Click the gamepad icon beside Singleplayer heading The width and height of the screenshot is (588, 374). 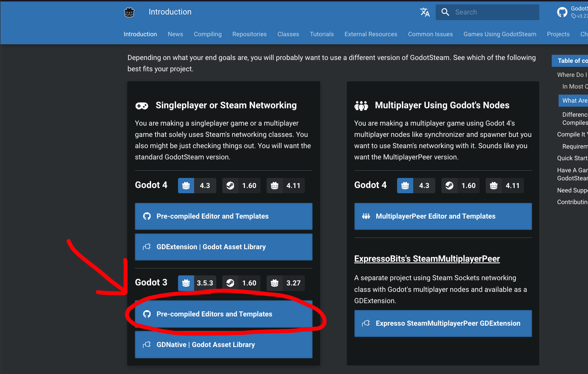click(142, 106)
